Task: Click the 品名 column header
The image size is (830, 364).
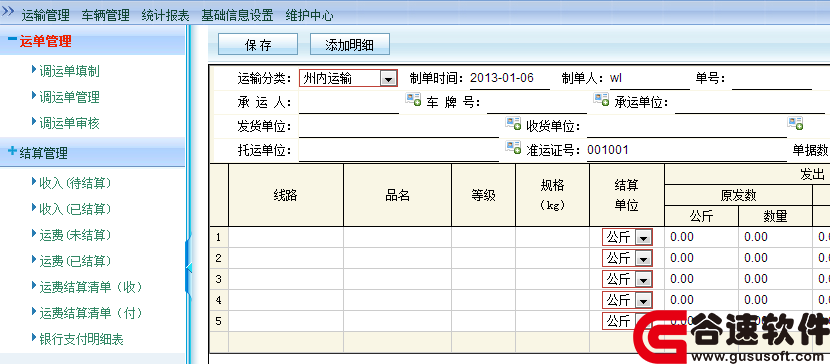Action: pos(398,195)
